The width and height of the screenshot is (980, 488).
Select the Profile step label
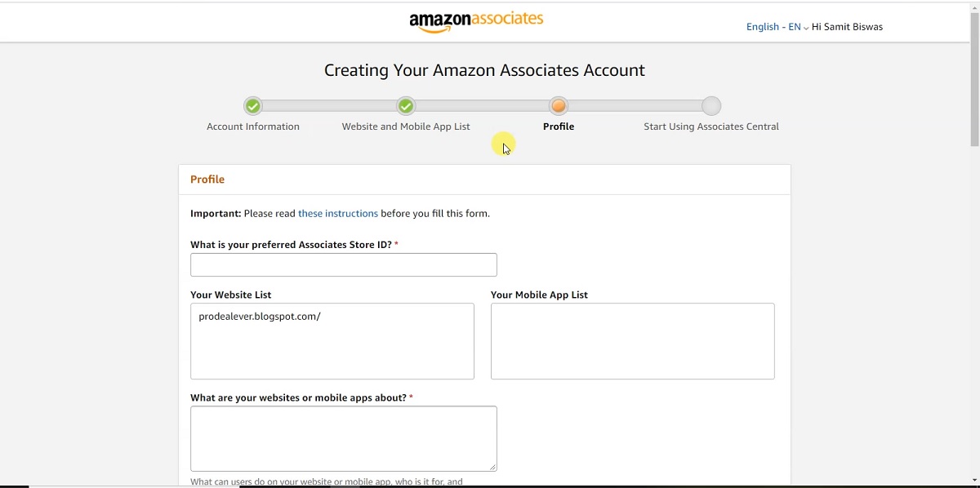tap(559, 126)
